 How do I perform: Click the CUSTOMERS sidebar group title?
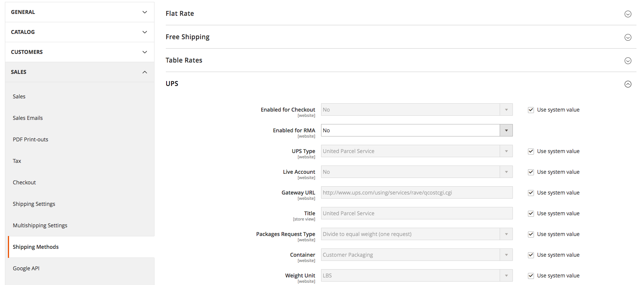(27, 52)
